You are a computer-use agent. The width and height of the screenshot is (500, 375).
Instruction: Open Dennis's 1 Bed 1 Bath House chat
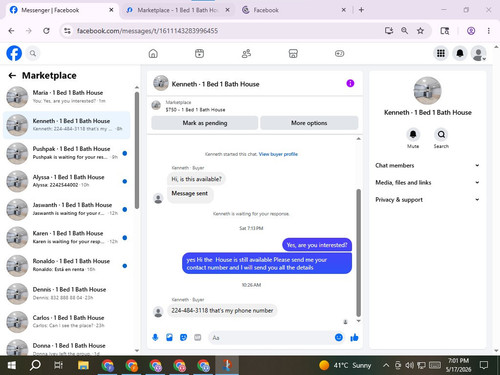click(67, 293)
